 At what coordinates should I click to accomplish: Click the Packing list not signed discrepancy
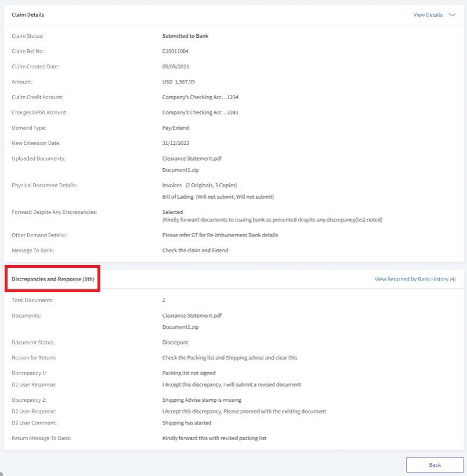pyautogui.click(x=189, y=373)
